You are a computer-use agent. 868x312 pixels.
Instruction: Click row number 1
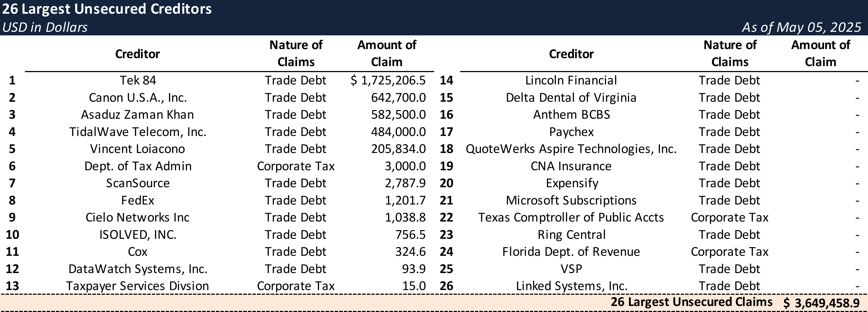click(12, 80)
